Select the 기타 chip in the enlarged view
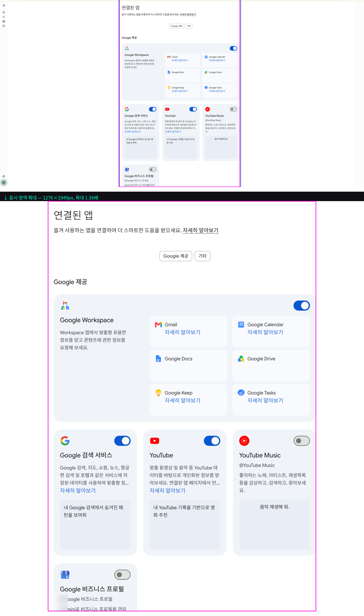 (x=202, y=256)
